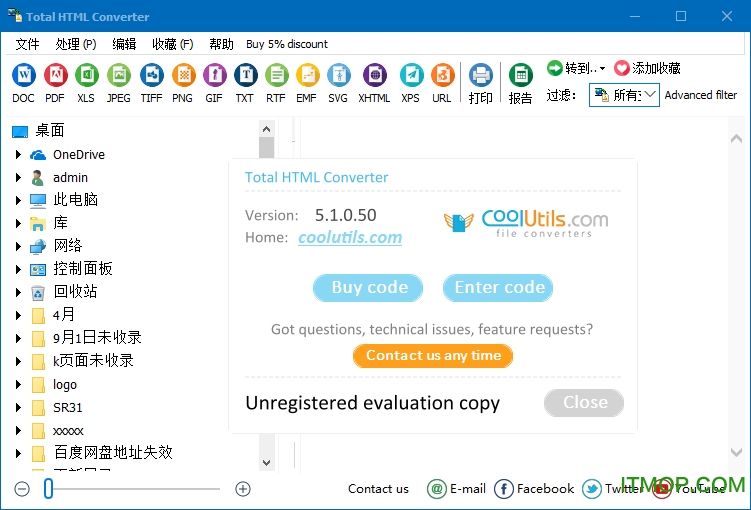Viewport: 751px width, 510px height.
Task: Click the SVG converter icon
Action: click(x=338, y=75)
